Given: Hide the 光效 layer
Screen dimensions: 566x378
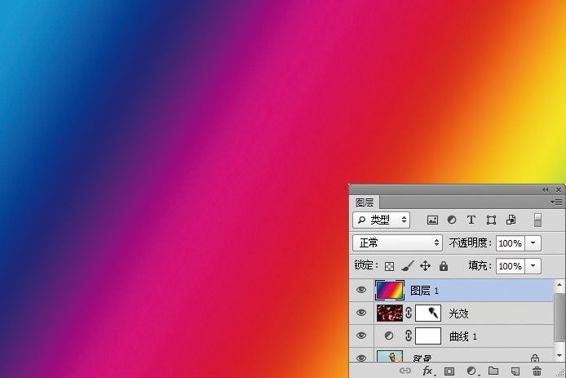Looking at the screenshot, I should coord(361,313).
